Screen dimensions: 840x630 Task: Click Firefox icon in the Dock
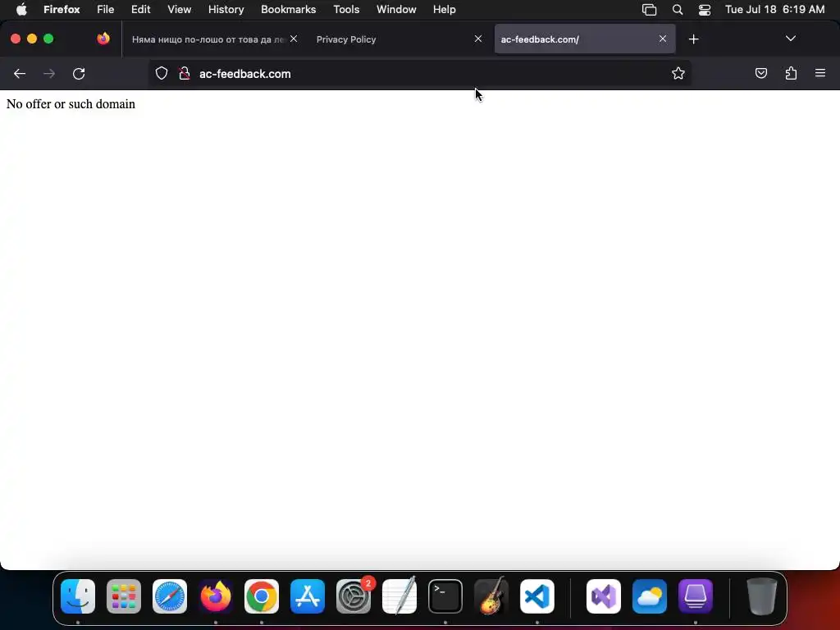216,596
